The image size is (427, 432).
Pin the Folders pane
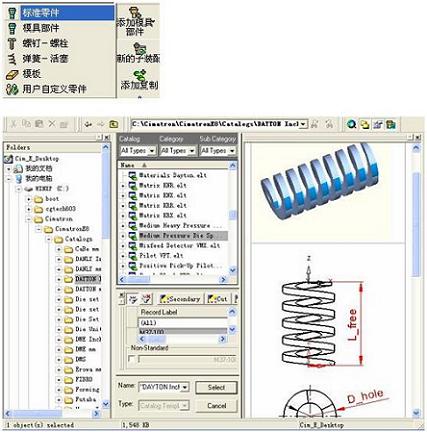100,137
